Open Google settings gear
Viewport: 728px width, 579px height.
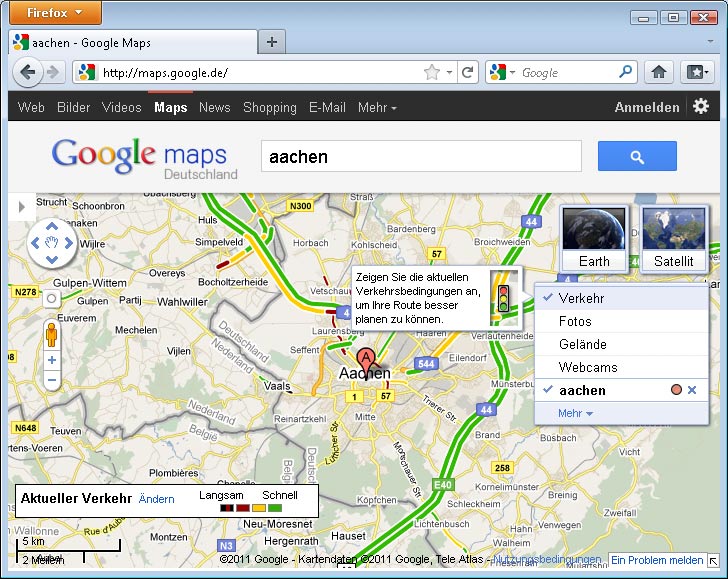(x=701, y=107)
